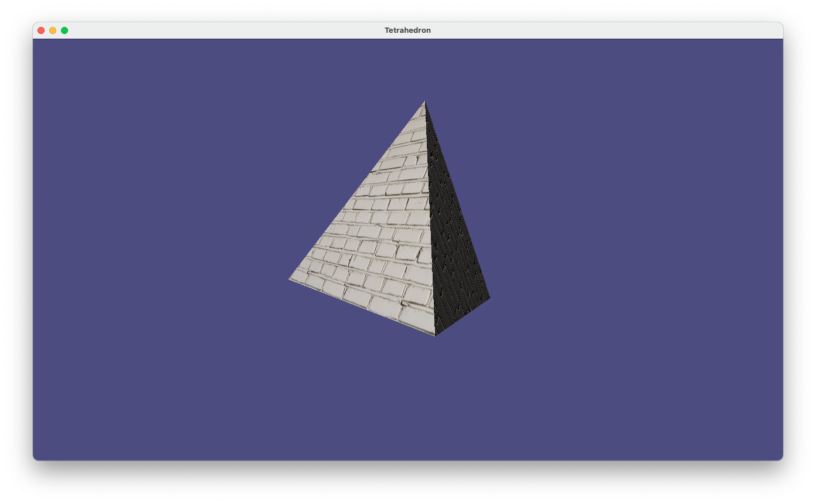Image resolution: width=816 pixels, height=504 pixels.
Task: Click the outer right edge of the dark face
Action: [457, 200]
